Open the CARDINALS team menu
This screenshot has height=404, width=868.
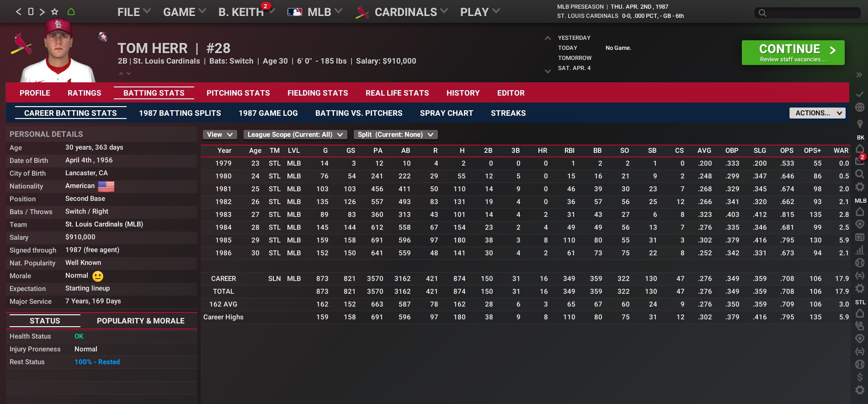click(x=402, y=12)
